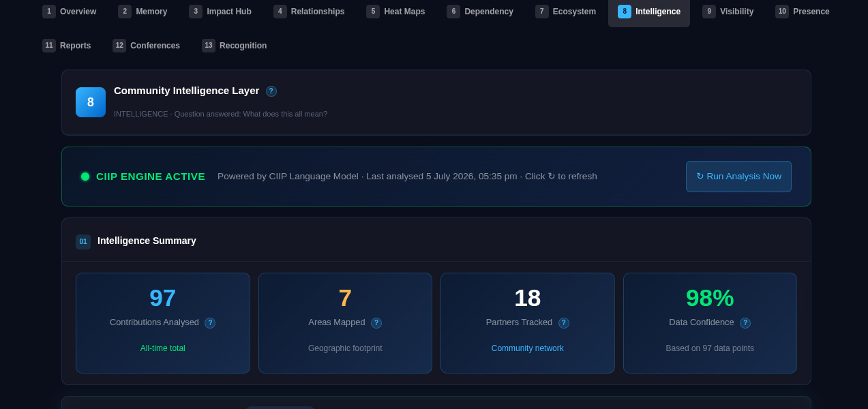This screenshot has height=409, width=868.
Task: Open the Presence tab
Action: point(803,12)
